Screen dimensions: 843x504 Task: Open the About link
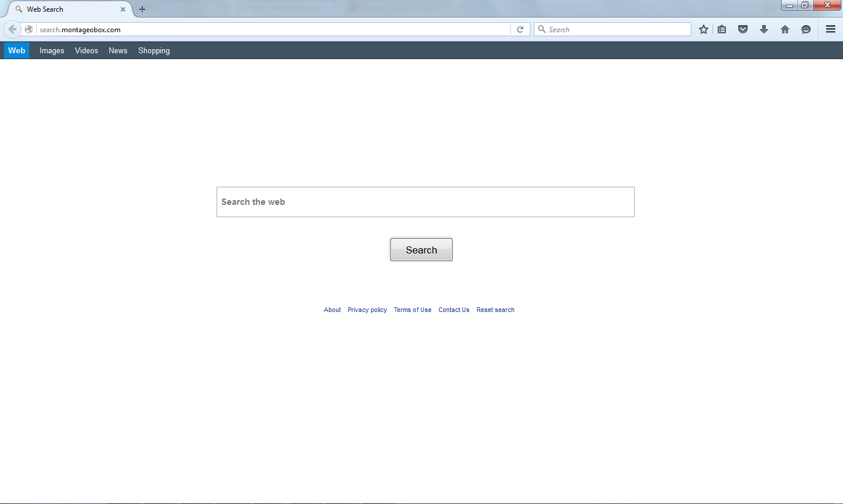click(x=333, y=310)
